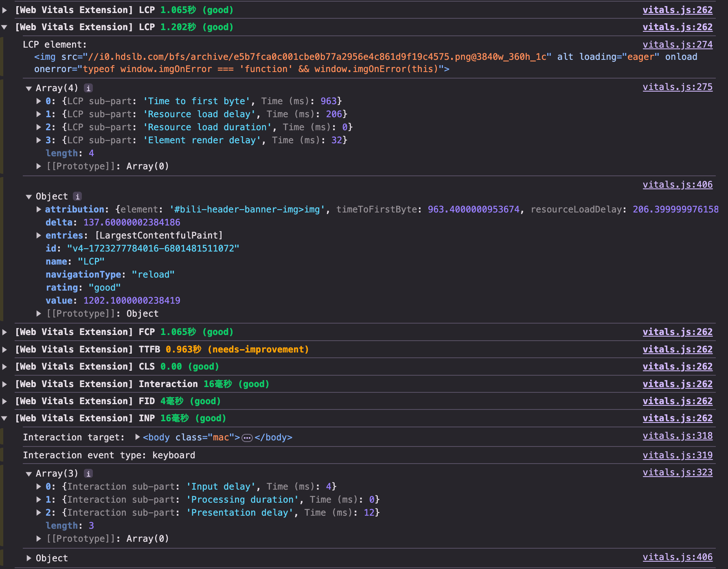Expand the collapsed Object at the bottom
The width and height of the screenshot is (728, 569).
[29, 558]
